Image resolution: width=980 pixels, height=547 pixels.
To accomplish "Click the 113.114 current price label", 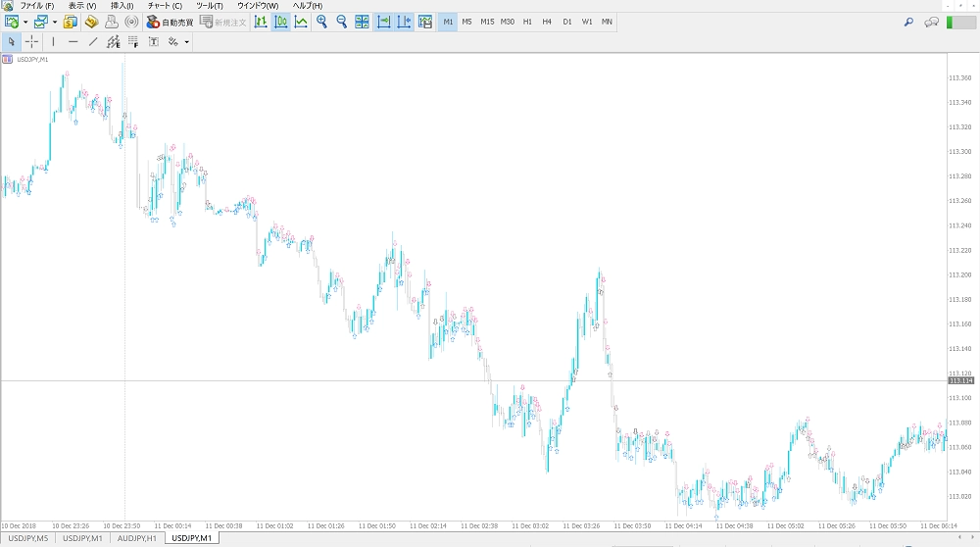I will (960, 380).
